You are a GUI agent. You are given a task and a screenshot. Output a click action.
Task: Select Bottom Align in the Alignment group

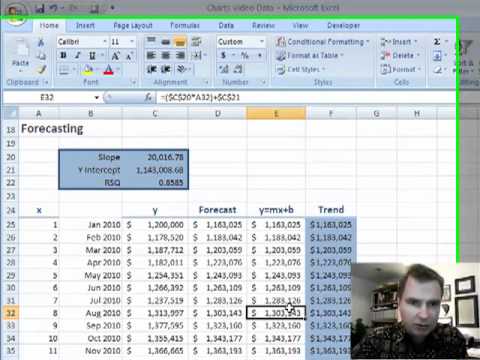[180, 42]
